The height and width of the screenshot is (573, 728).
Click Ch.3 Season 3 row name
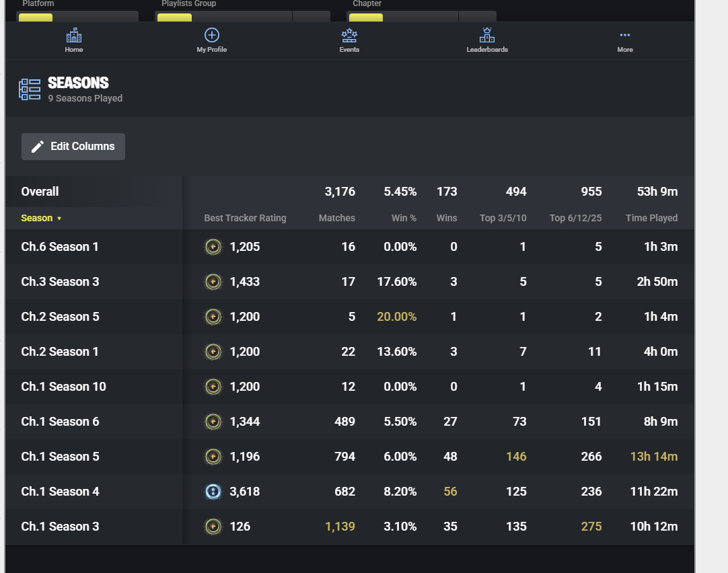[x=60, y=282]
